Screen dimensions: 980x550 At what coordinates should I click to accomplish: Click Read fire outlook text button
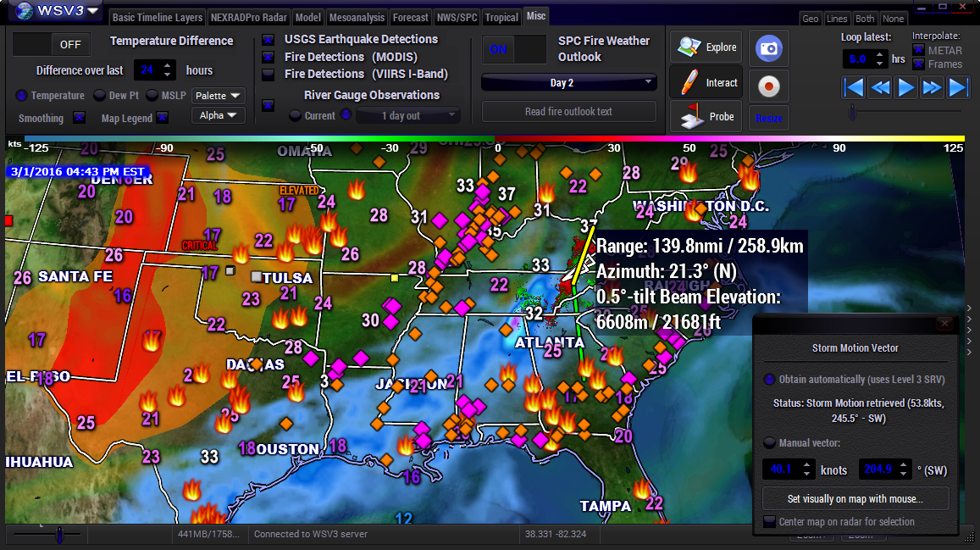(x=568, y=111)
